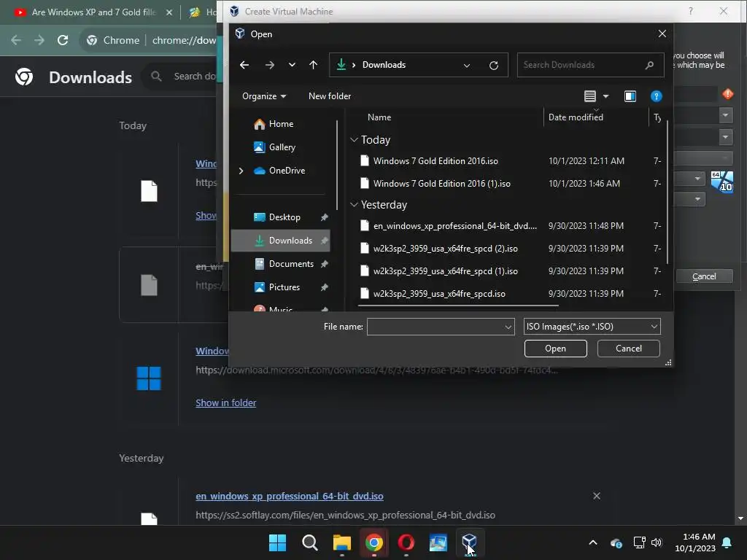Open volume control in system tray
The image size is (747, 560).
[x=657, y=542]
